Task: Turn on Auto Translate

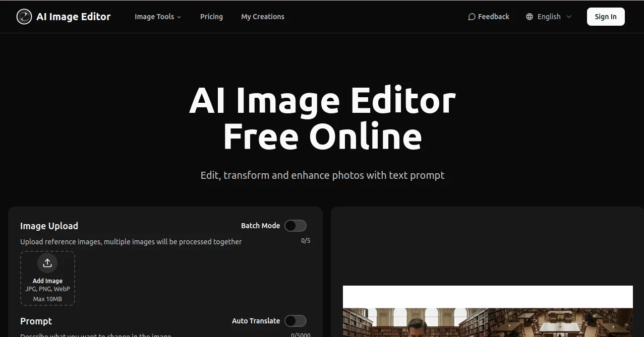Action: click(x=296, y=321)
